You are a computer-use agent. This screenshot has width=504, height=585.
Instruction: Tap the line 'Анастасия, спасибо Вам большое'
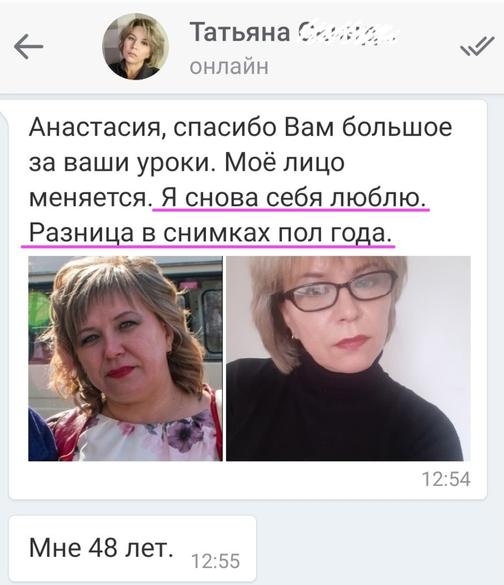tap(240, 128)
